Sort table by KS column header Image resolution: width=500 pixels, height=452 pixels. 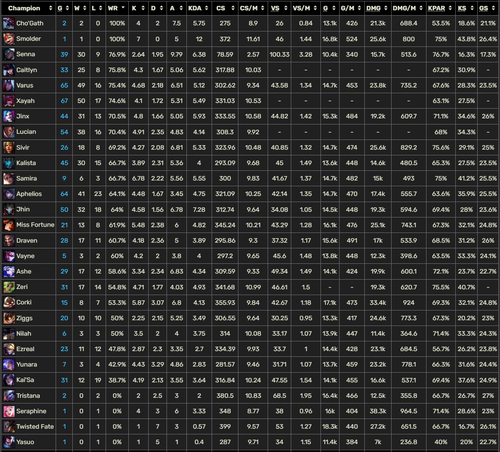(x=466, y=8)
